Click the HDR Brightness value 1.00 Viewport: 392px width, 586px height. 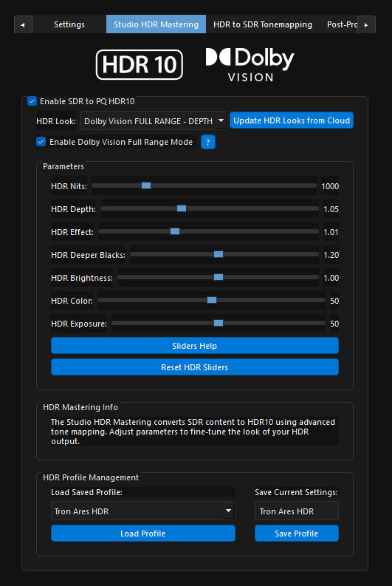pyautogui.click(x=331, y=278)
